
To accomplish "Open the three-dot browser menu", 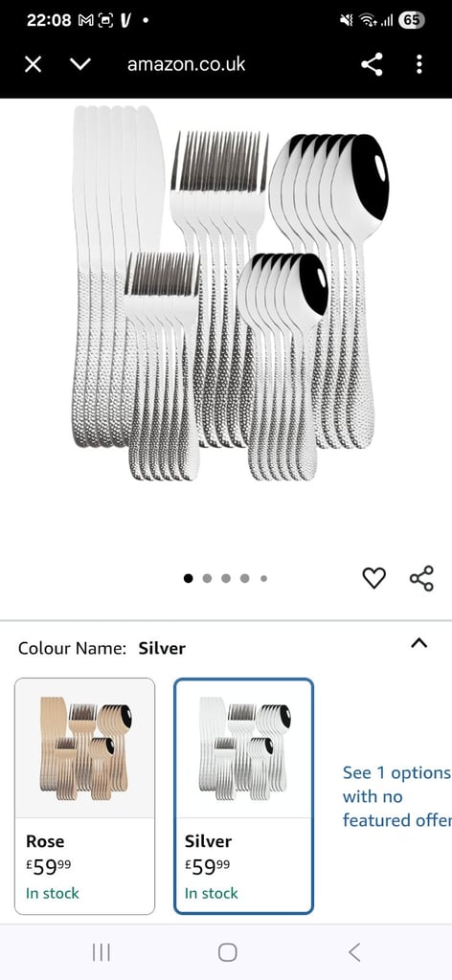I will [x=418, y=64].
